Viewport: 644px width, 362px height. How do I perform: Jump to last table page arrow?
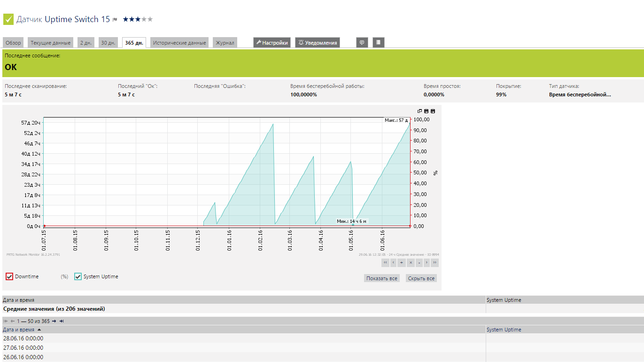coord(61,321)
